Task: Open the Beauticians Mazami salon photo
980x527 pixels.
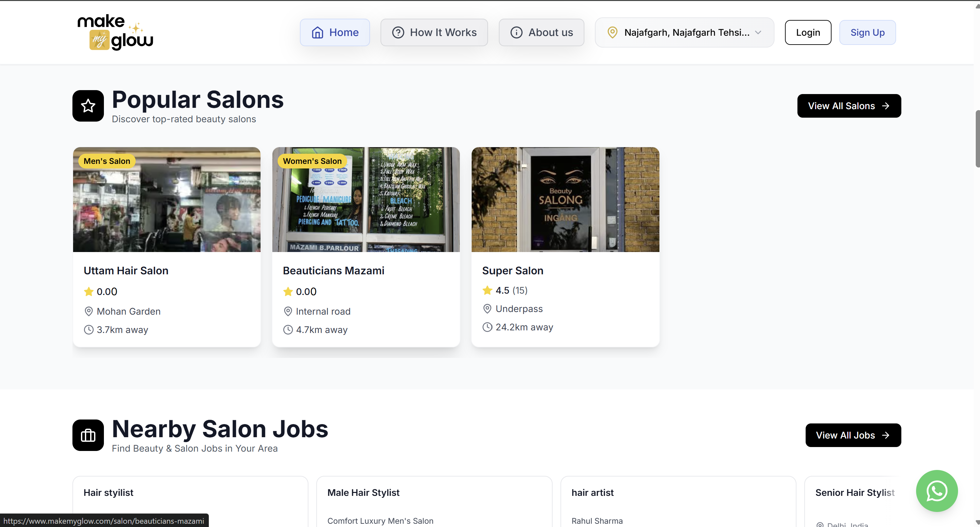Action: (x=366, y=200)
